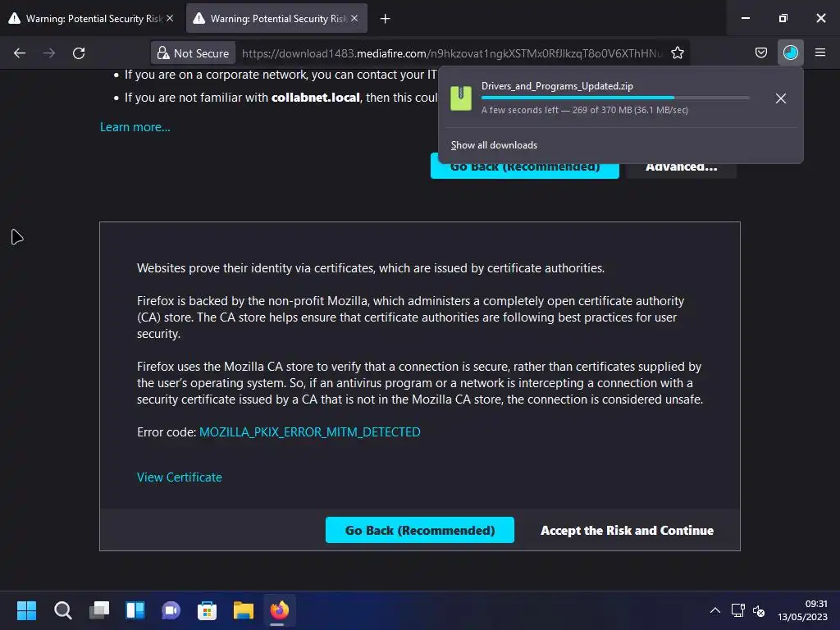Show all downloads
The image size is (840, 630).
click(494, 145)
